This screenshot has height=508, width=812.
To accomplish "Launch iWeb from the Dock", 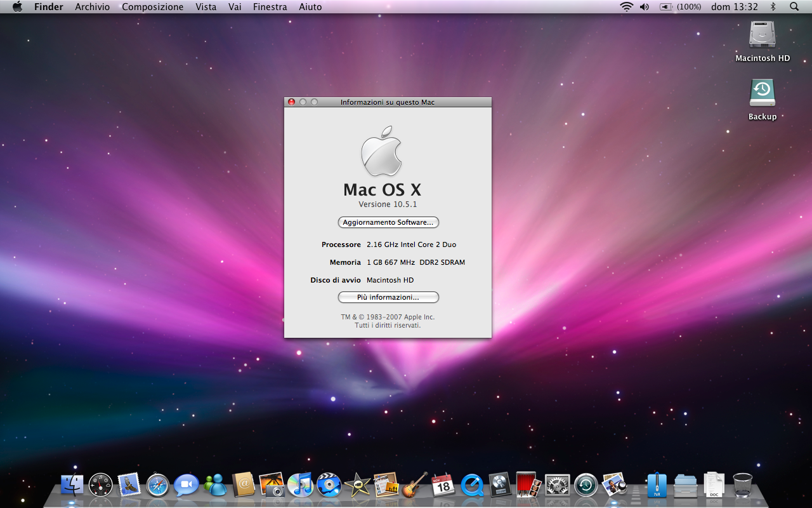I will point(386,485).
